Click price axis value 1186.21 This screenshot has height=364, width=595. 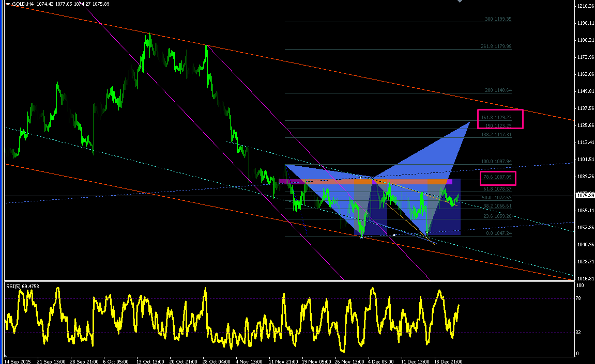click(x=586, y=40)
